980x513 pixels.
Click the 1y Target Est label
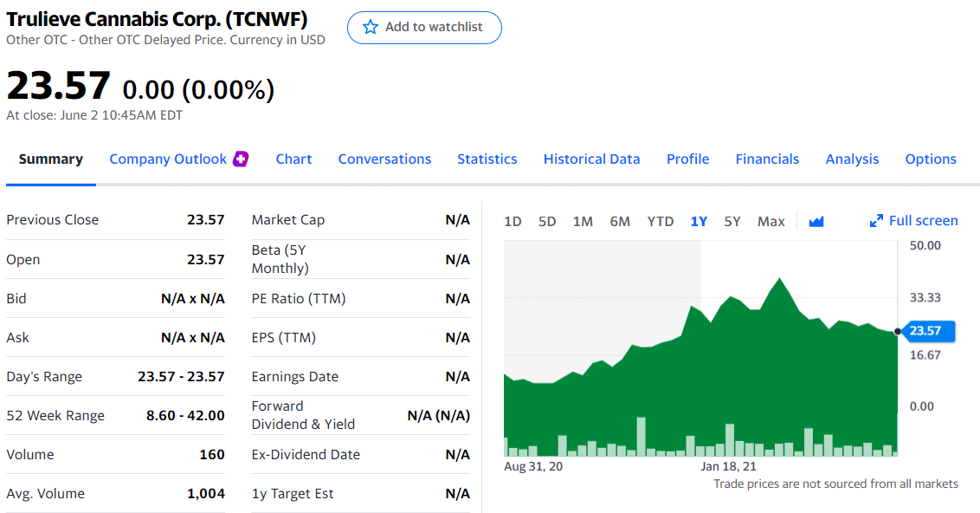coord(293,494)
